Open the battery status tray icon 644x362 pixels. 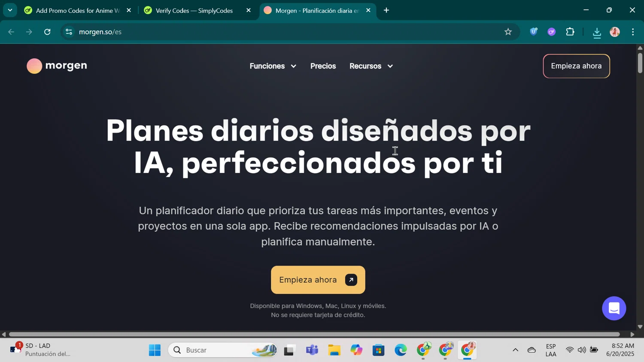(594, 350)
